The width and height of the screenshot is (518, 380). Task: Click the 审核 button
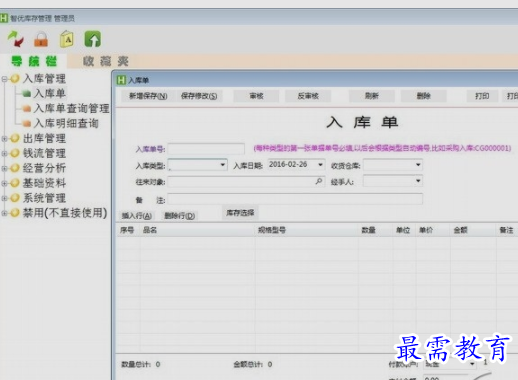click(x=256, y=96)
